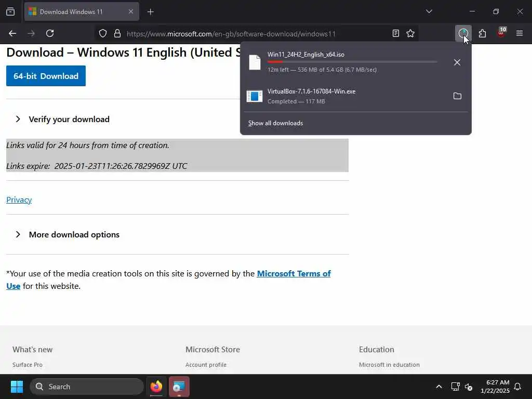Click the Links expire timestamp text
532x399 pixels.
pyautogui.click(x=97, y=166)
